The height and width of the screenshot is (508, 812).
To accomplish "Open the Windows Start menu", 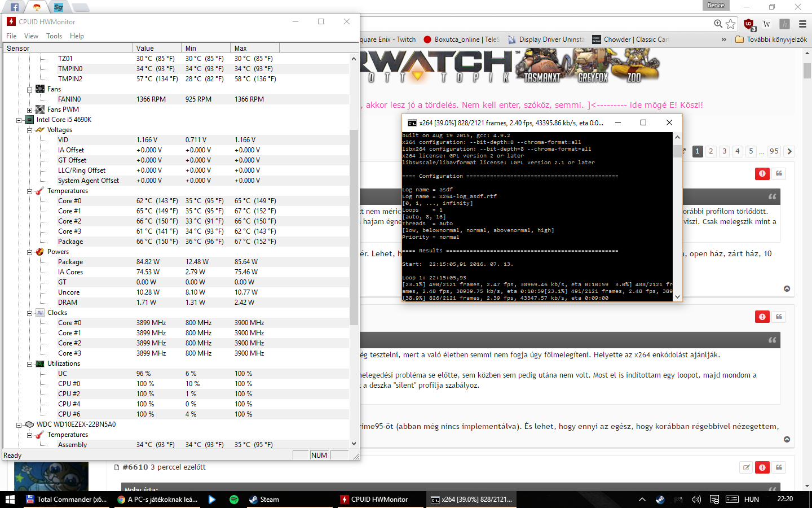I will (x=10, y=500).
